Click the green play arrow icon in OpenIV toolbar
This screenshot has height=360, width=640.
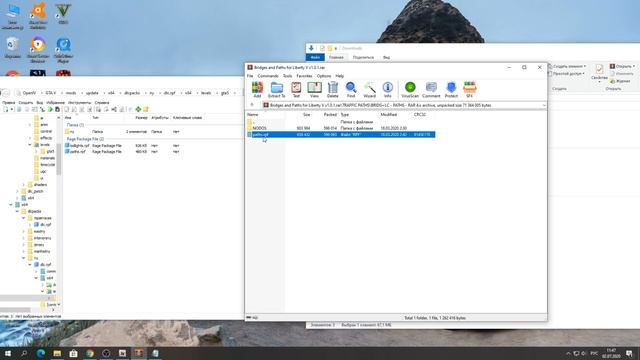[50, 109]
